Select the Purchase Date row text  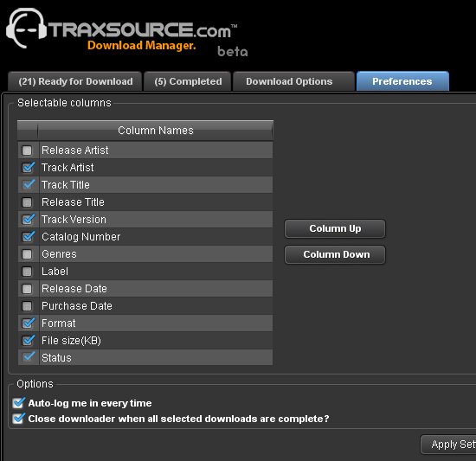pyautogui.click(x=77, y=306)
